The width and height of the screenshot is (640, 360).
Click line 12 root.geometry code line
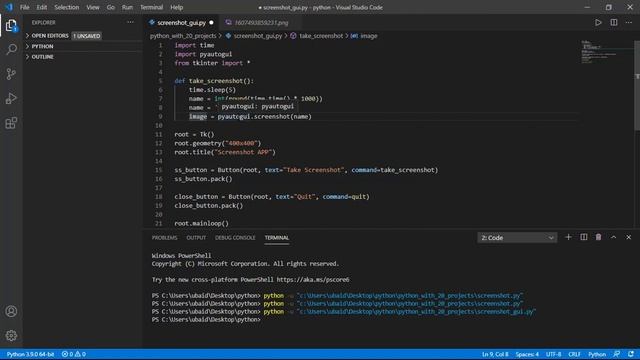[218, 143]
